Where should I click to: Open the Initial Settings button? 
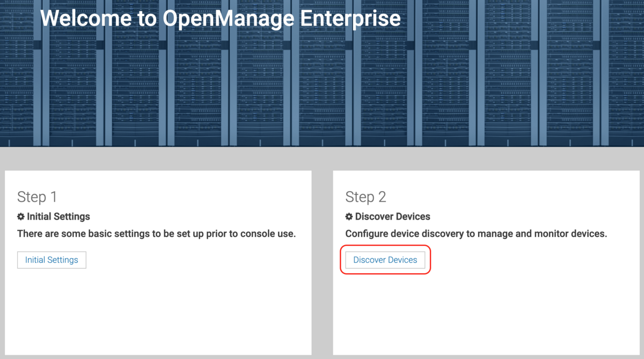click(52, 260)
